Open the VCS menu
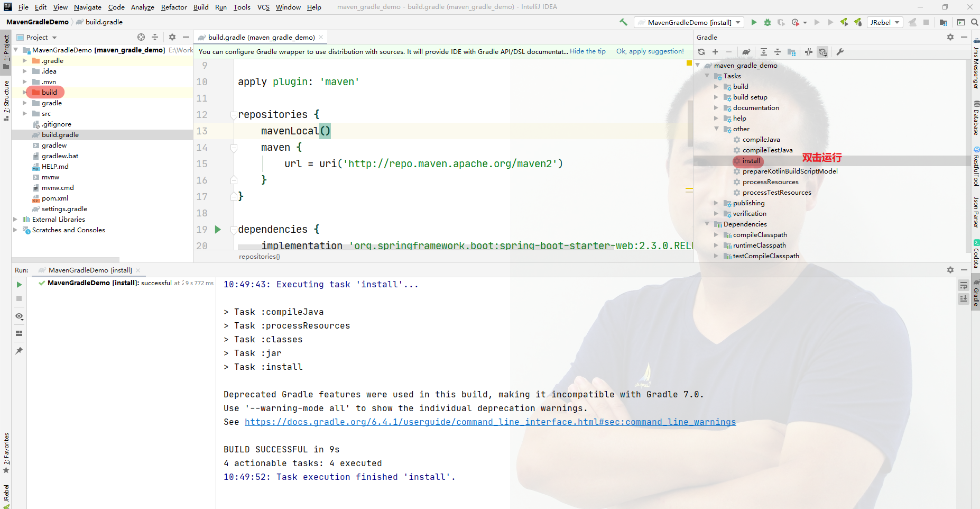This screenshot has width=980, height=509. (x=263, y=7)
